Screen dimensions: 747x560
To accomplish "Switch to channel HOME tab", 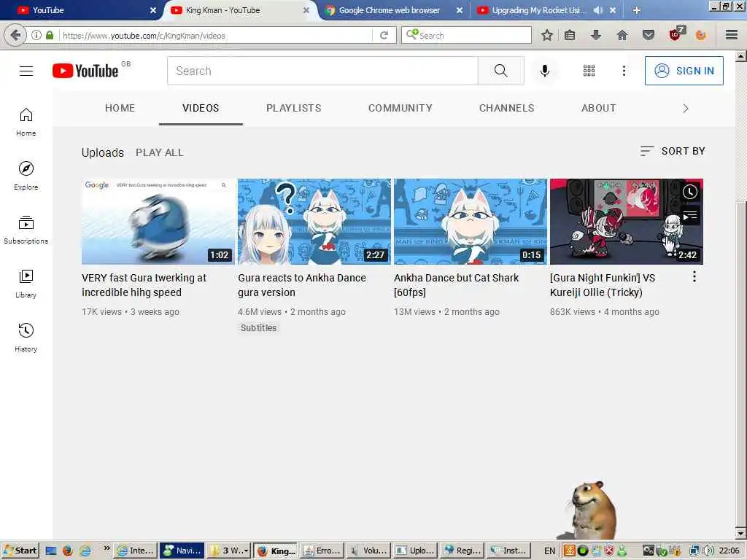I will pos(120,108).
